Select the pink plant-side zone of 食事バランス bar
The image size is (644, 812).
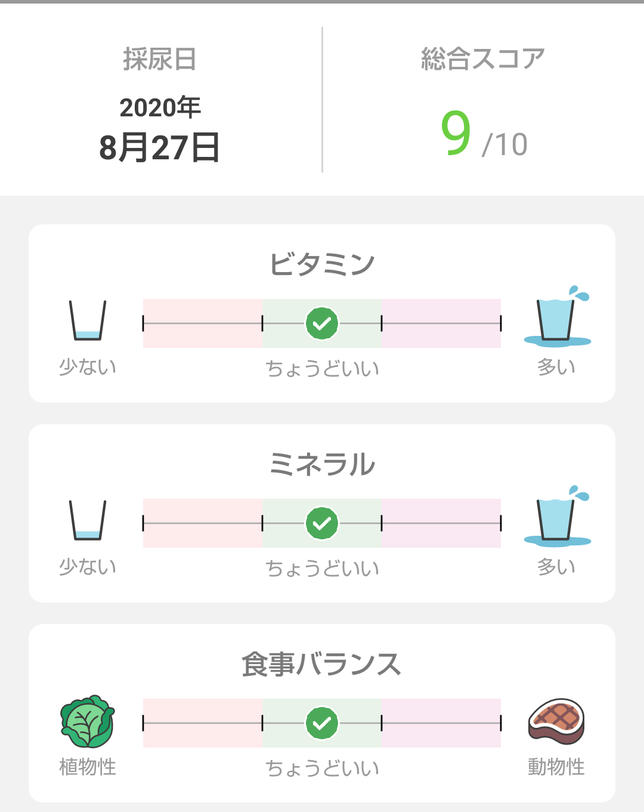[x=203, y=723]
